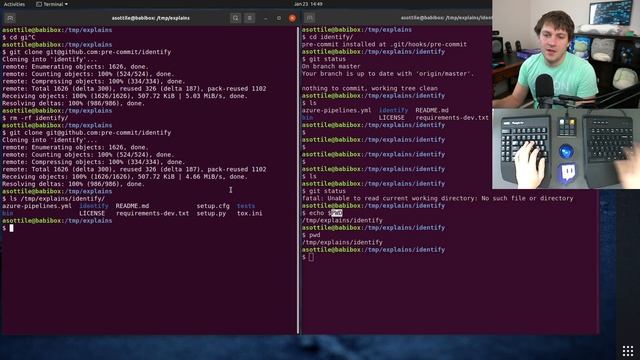Screen dimensions: 640x360
Task: Click 'pre-commit installed at .git/hooks/pre-commit' line
Action: [384, 44]
